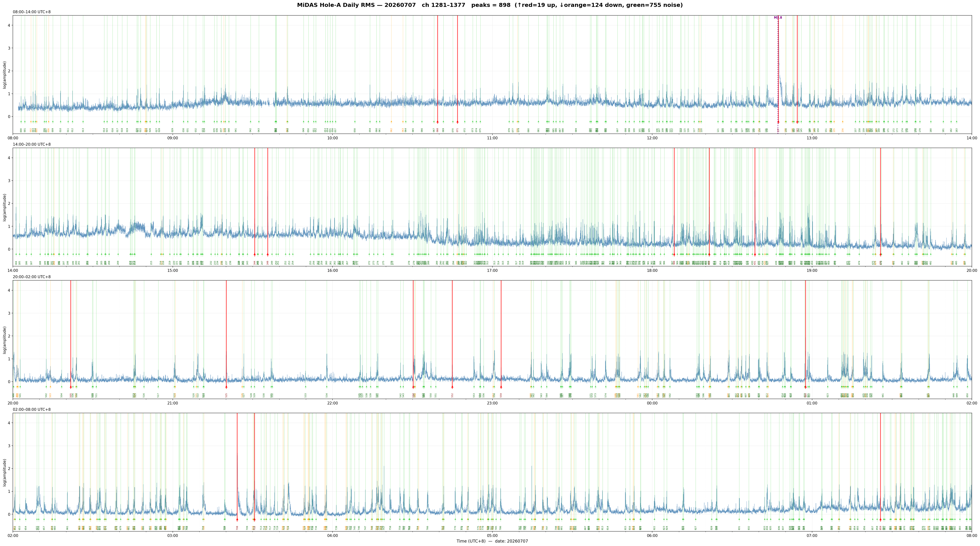Select the '14:00–20:00 UTC+8' panel heading
The height and width of the screenshot is (546, 980).
coord(32,144)
